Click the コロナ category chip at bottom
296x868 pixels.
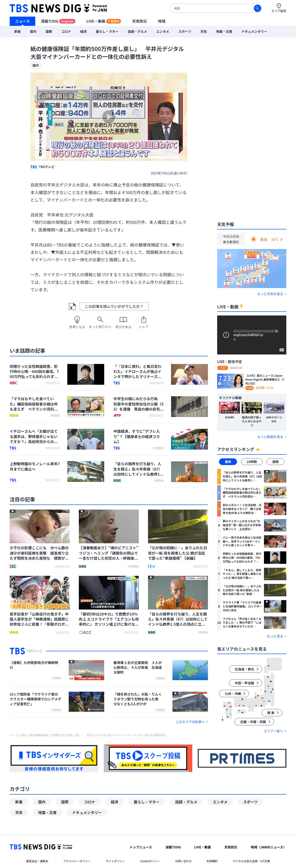click(x=89, y=802)
